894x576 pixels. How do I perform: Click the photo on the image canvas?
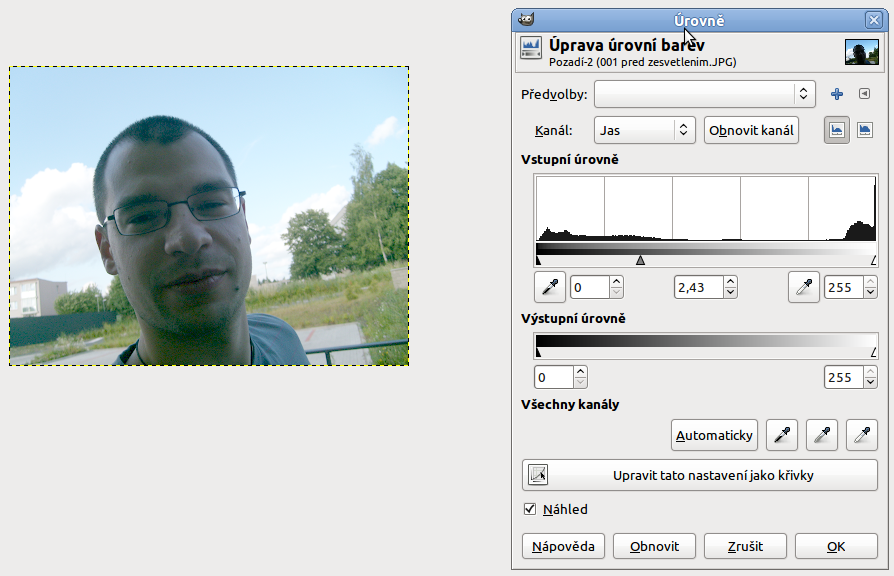click(209, 216)
